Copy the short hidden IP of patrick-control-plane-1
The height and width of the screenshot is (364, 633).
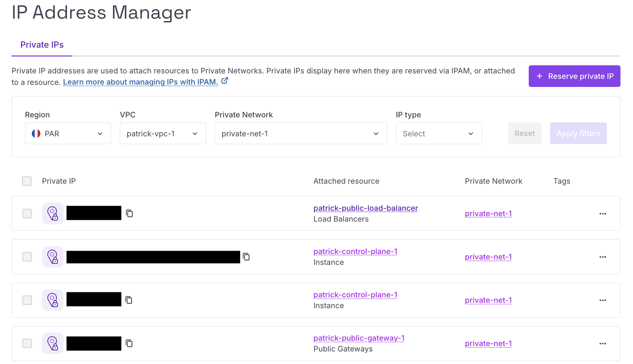[x=129, y=300]
